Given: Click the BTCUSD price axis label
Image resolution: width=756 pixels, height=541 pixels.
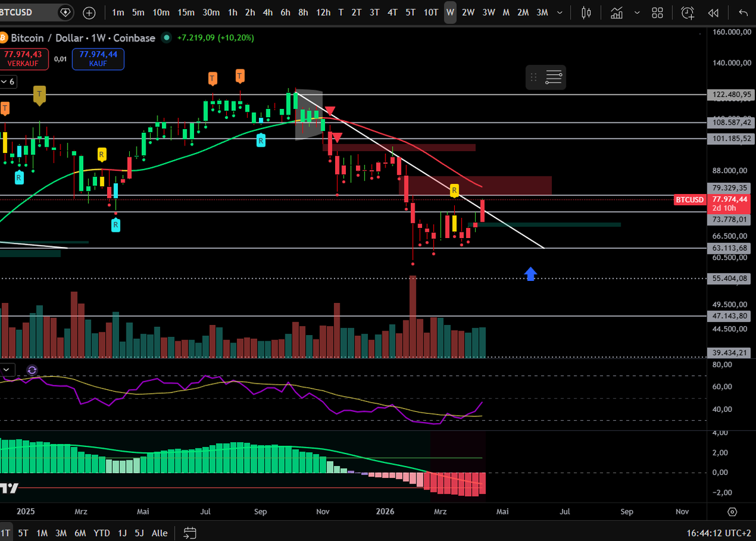Looking at the screenshot, I should tap(689, 200).
